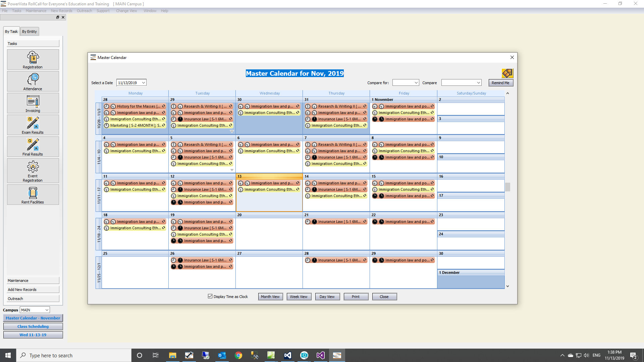Image resolution: width=644 pixels, height=362 pixels.
Task: Toggle Display Time as Clock checkbox
Action: [210, 297]
